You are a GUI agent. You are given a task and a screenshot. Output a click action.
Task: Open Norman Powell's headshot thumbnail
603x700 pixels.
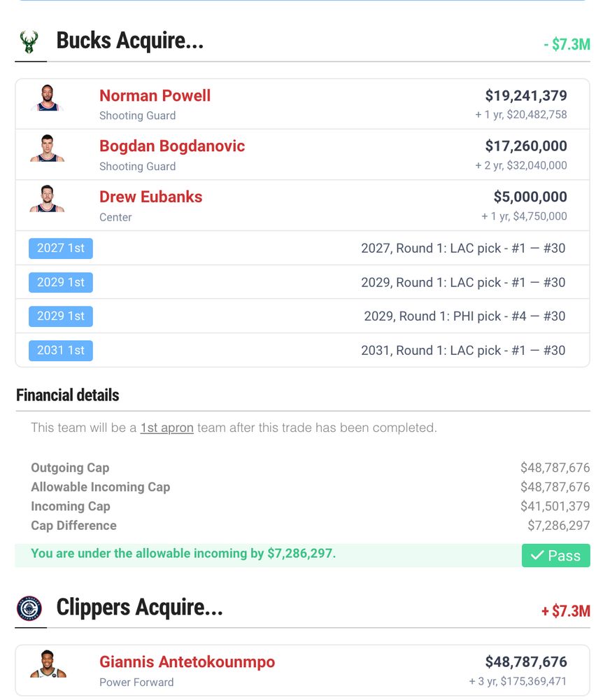[48, 98]
